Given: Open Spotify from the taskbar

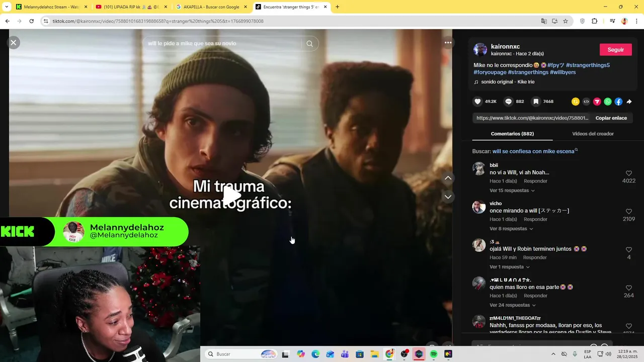Looking at the screenshot, I should click(x=433, y=354).
